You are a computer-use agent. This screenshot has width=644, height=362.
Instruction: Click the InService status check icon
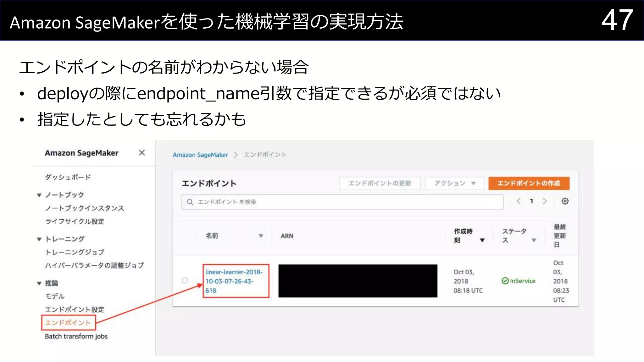tap(505, 281)
